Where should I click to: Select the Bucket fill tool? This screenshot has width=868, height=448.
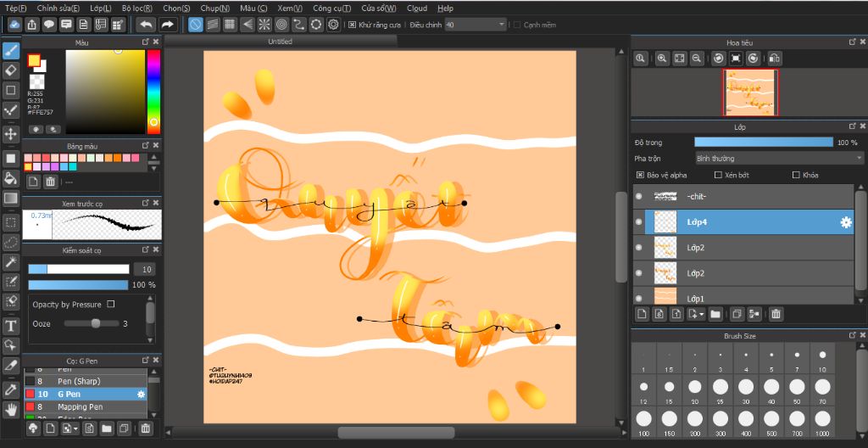pyautogui.click(x=11, y=178)
